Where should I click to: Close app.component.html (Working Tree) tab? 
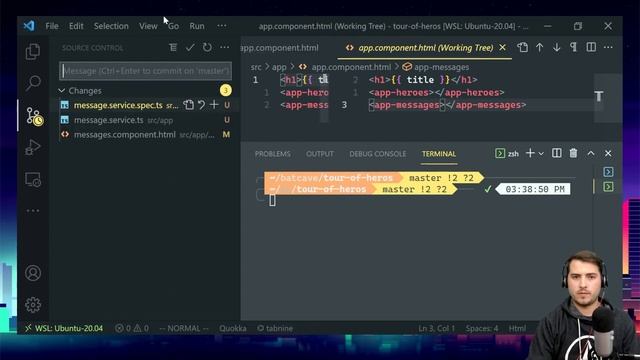tap(502, 48)
